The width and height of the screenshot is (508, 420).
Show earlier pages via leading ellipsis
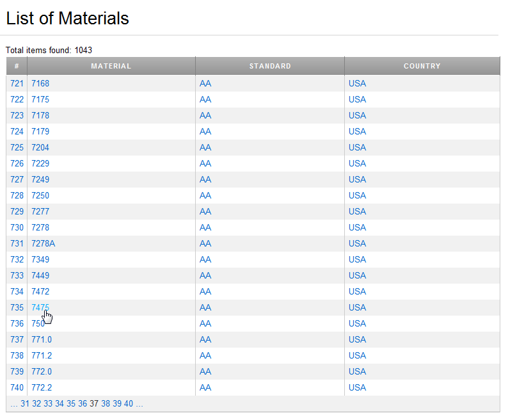pos(13,403)
